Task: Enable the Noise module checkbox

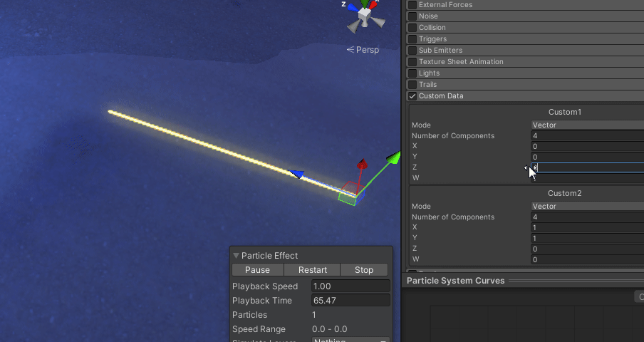Action: tap(412, 16)
